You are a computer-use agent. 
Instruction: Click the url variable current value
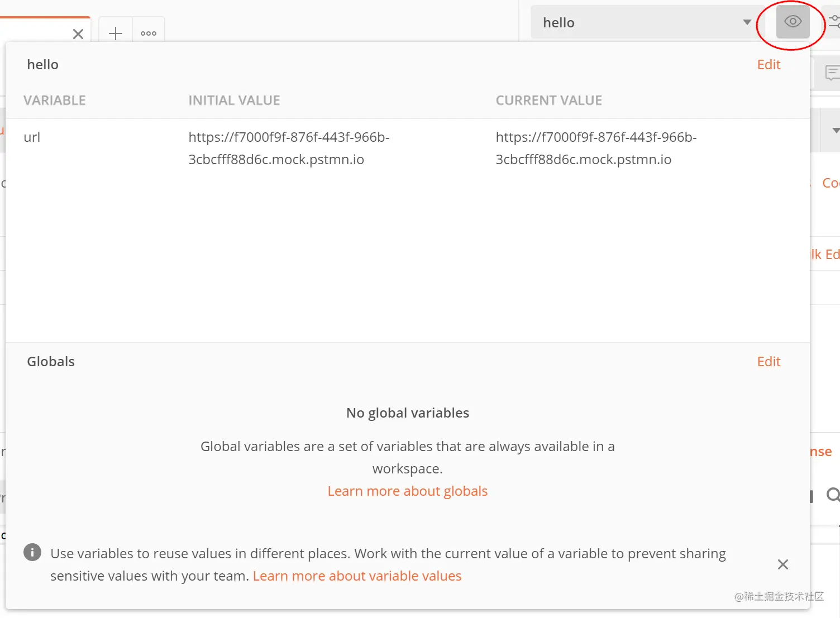click(595, 148)
